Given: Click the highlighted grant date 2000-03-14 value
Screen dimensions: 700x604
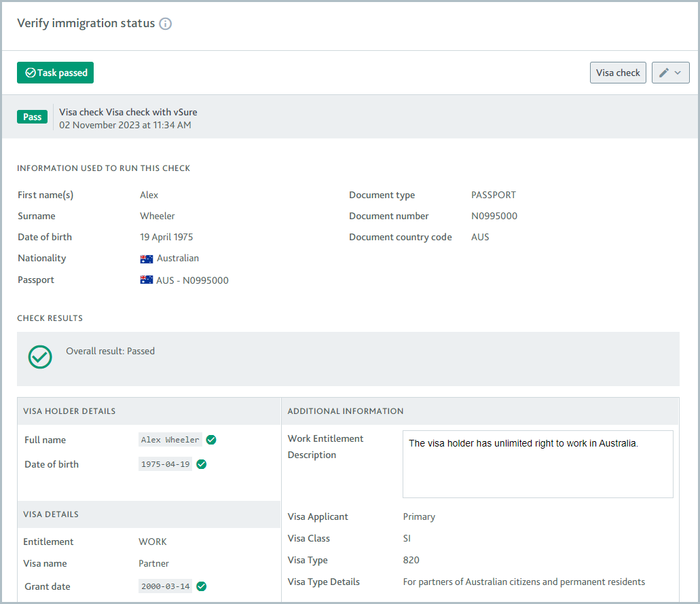Looking at the screenshot, I should (x=165, y=586).
